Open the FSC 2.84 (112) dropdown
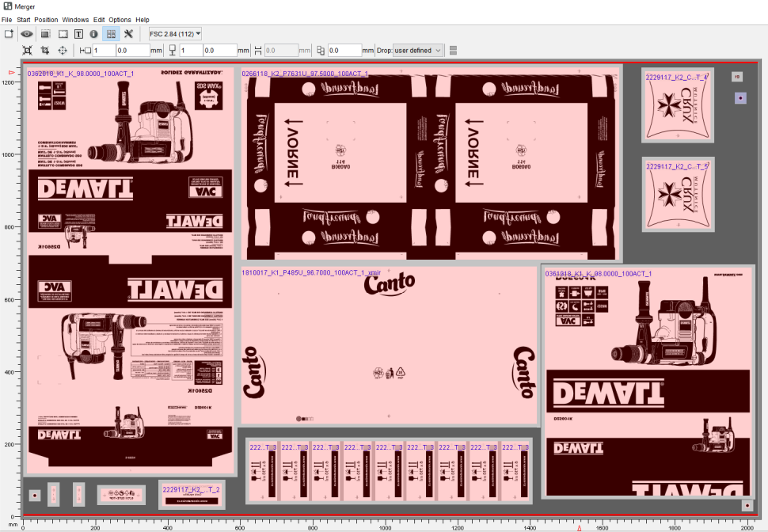768x532 pixels. click(175, 34)
